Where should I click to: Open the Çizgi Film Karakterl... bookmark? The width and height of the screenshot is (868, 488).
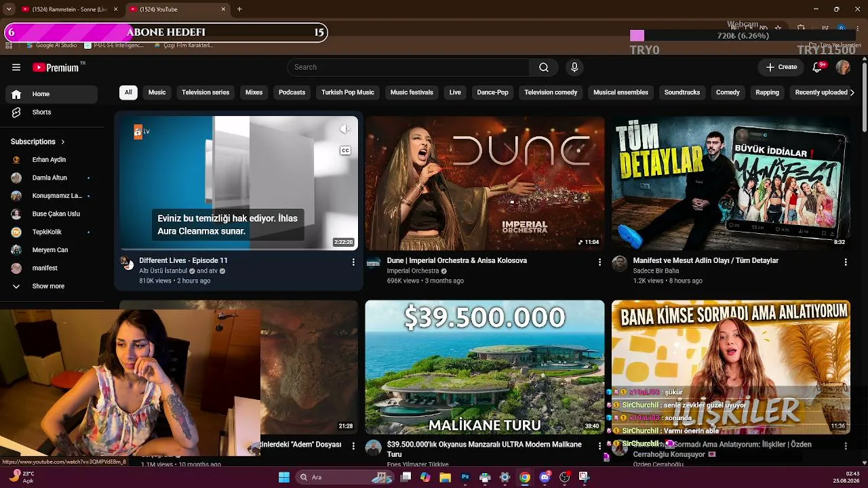click(x=184, y=45)
